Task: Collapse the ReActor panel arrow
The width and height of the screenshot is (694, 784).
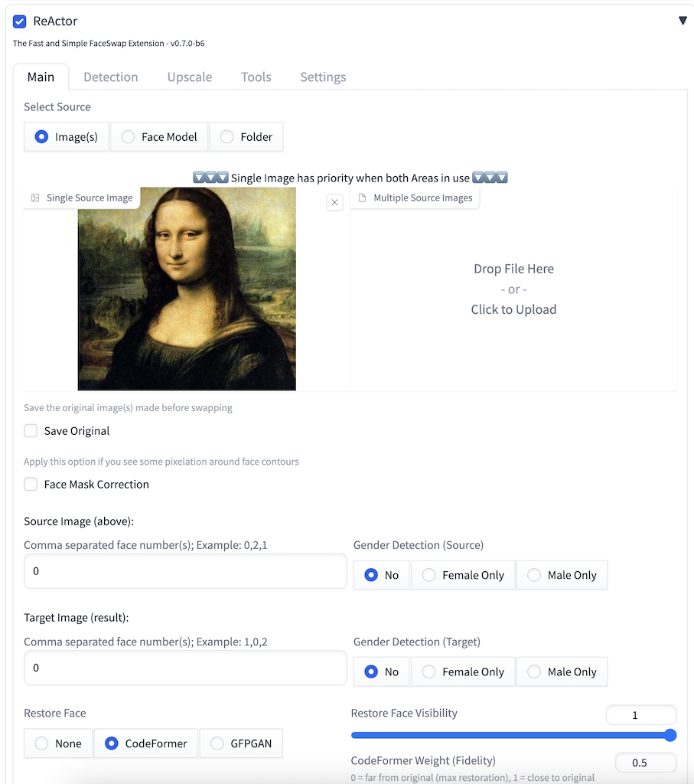Action: click(683, 21)
